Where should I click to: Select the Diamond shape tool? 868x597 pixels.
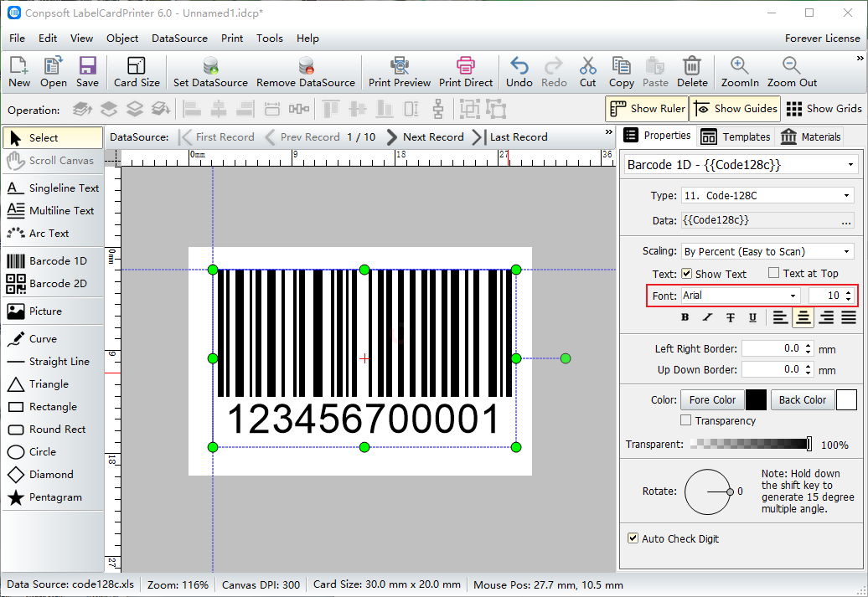53,475
